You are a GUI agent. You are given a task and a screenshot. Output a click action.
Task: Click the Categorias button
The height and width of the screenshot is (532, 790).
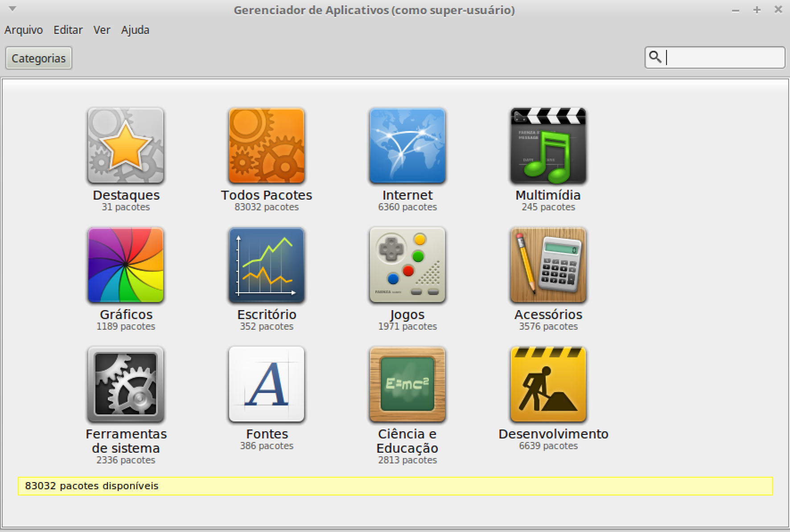point(39,58)
